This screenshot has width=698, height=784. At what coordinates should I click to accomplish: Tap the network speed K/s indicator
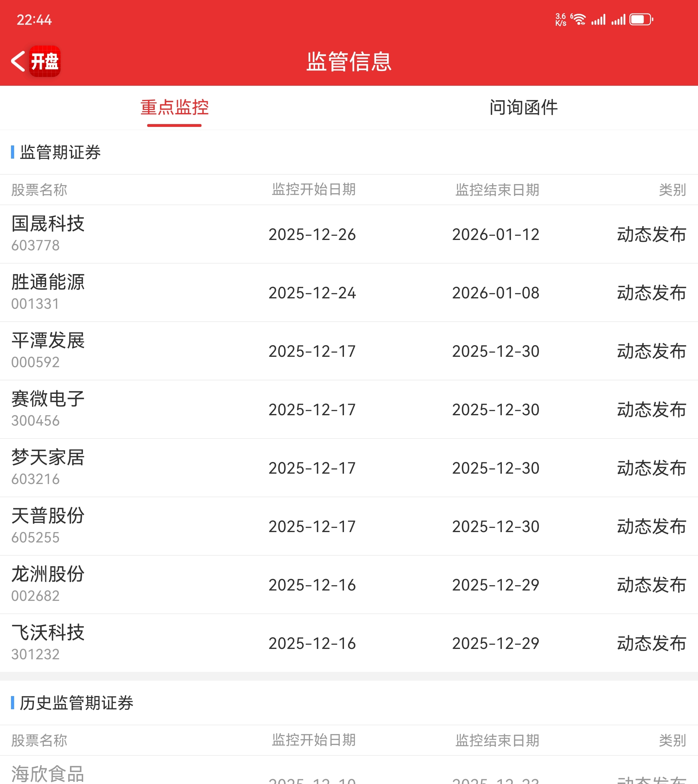(560, 19)
